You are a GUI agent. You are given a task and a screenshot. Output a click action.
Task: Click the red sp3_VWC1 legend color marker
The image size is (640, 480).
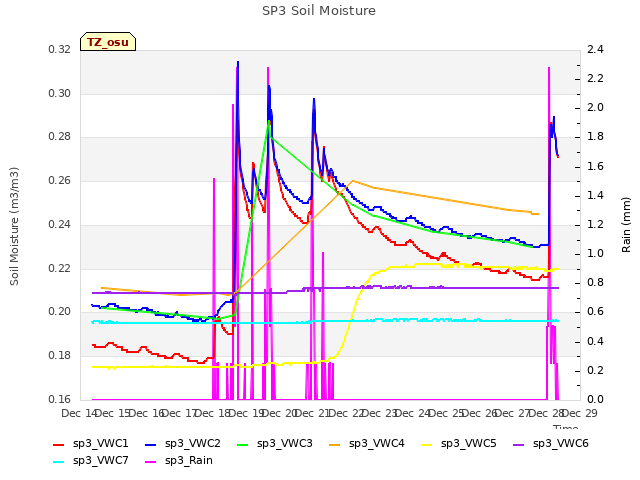59,444
